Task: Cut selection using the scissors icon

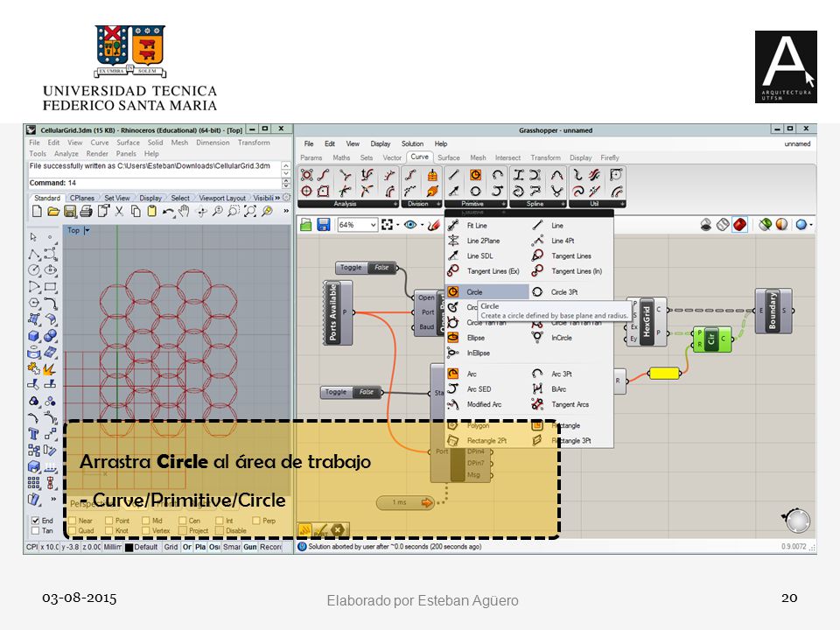Action: click(120, 212)
